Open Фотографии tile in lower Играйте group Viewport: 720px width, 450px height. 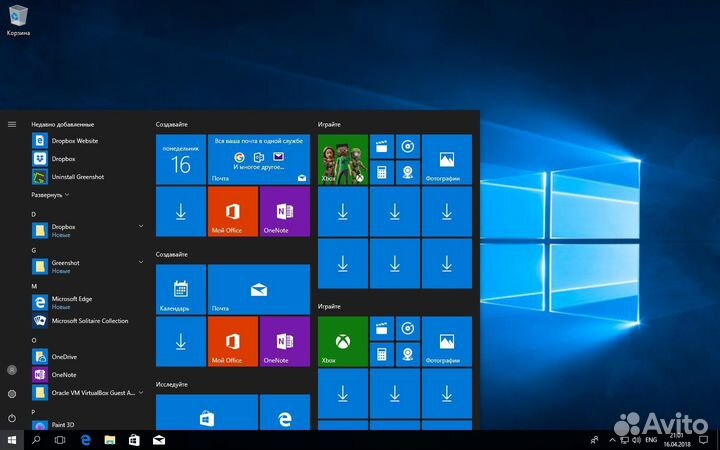coord(447,341)
